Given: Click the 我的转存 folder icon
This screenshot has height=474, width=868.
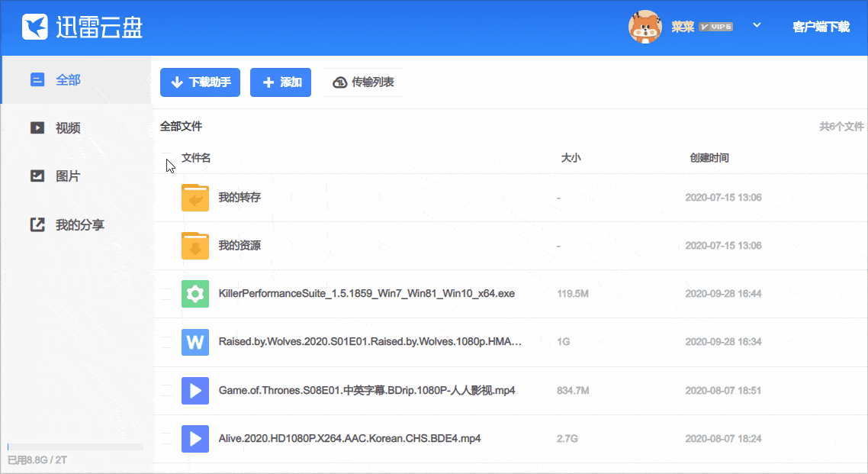Looking at the screenshot, I should [x=195, y=198].
